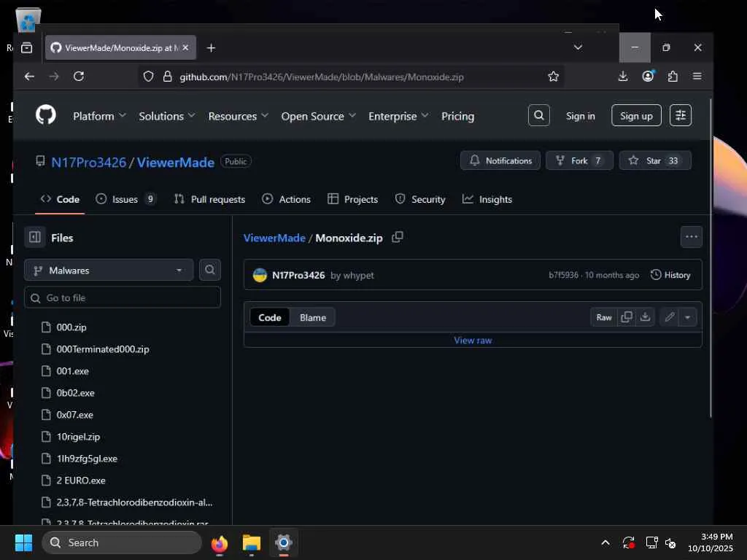Screen dimensions: 747x560
Task: Open 000.zip in file tree
Action: coord(71,327)
